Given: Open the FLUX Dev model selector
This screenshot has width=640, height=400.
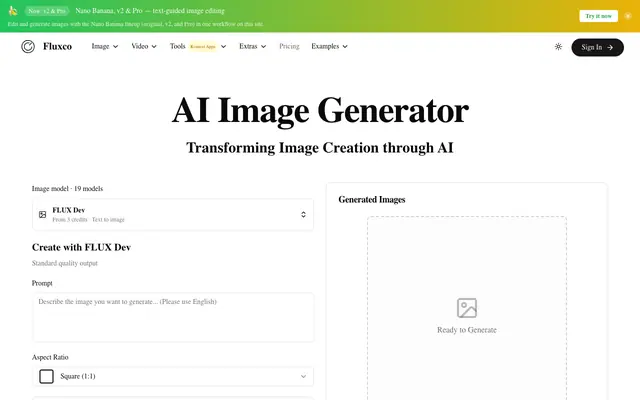Looking at the screenshot, I should pyautogui.click(x=173, y=215).
